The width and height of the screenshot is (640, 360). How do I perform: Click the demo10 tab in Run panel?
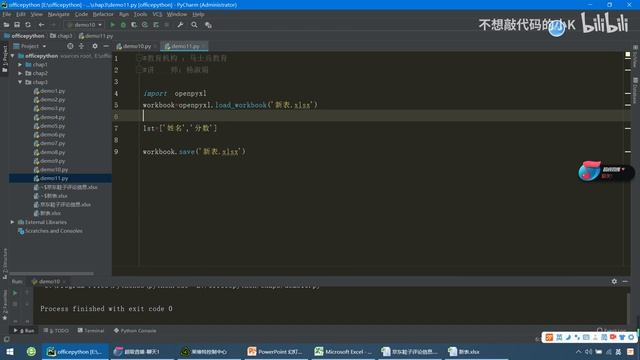(49, 282)
